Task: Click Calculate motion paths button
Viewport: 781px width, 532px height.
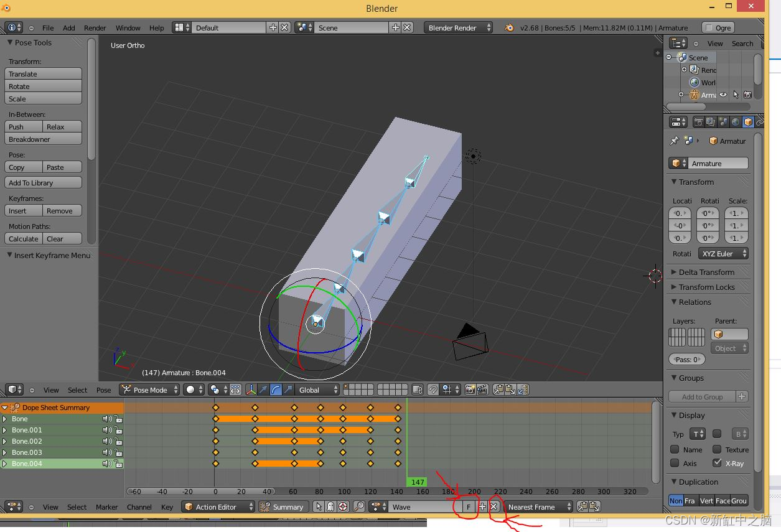Action: pos(24,238)
